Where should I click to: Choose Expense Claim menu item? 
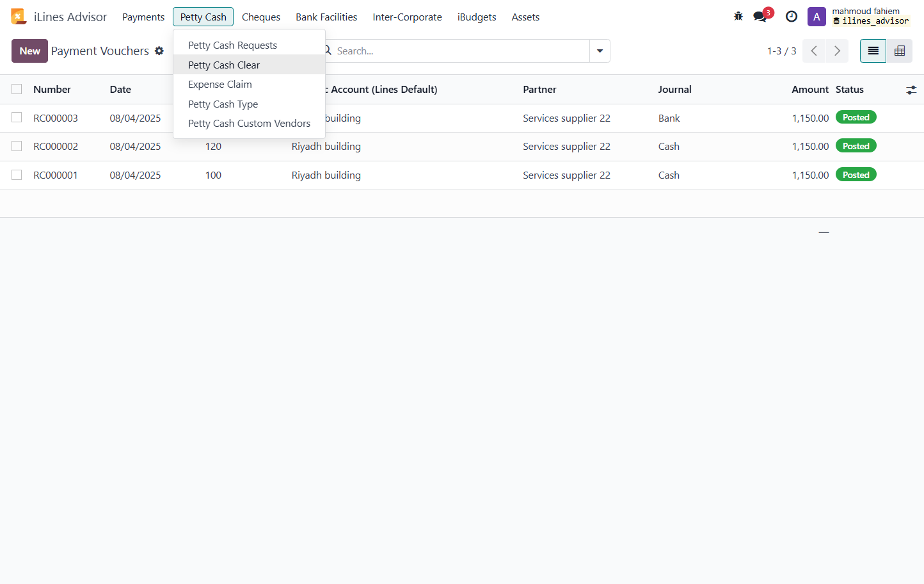coord(249,85)
